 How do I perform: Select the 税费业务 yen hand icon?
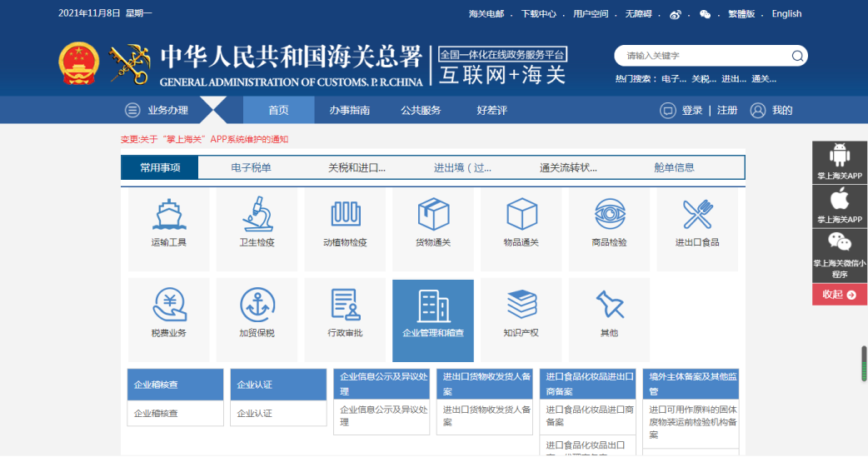(x=168, y=305)
